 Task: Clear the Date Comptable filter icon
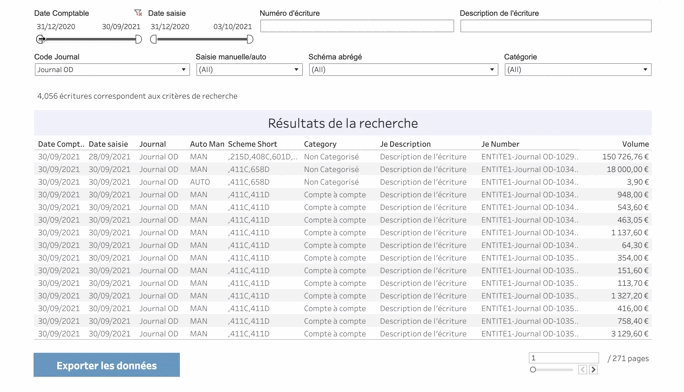(138, 13)
